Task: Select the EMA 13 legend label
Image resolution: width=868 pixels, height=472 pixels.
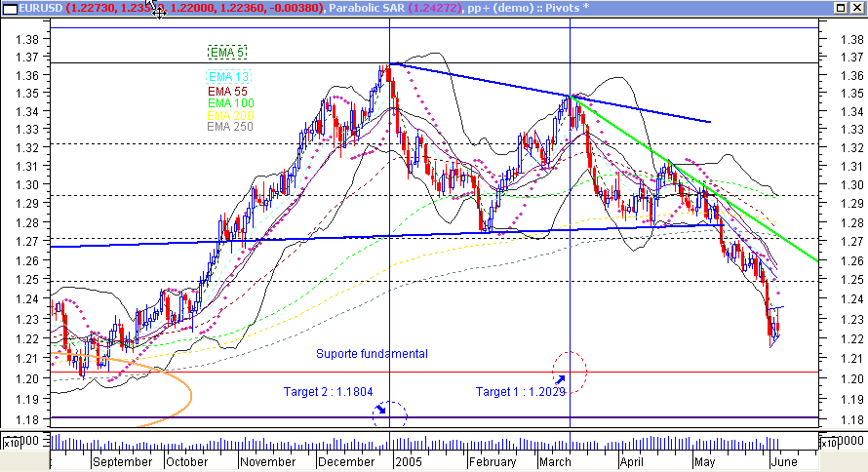Action: (228, 77)
